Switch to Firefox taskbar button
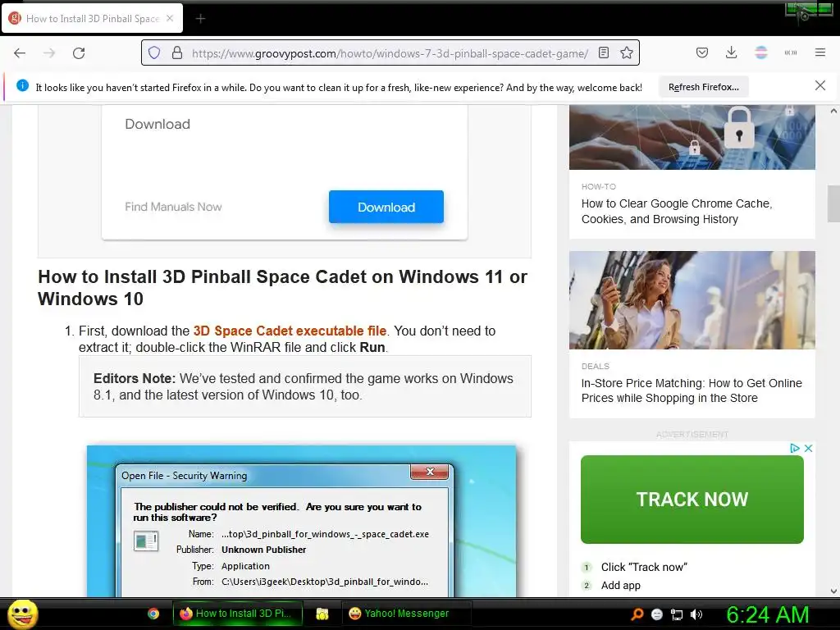The image size is (840, 630). coord(237,614)
